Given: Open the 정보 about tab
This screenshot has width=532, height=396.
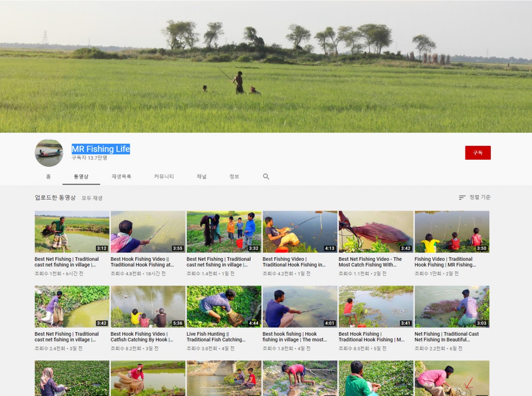Looking at the screenshot, I should 234,176.
